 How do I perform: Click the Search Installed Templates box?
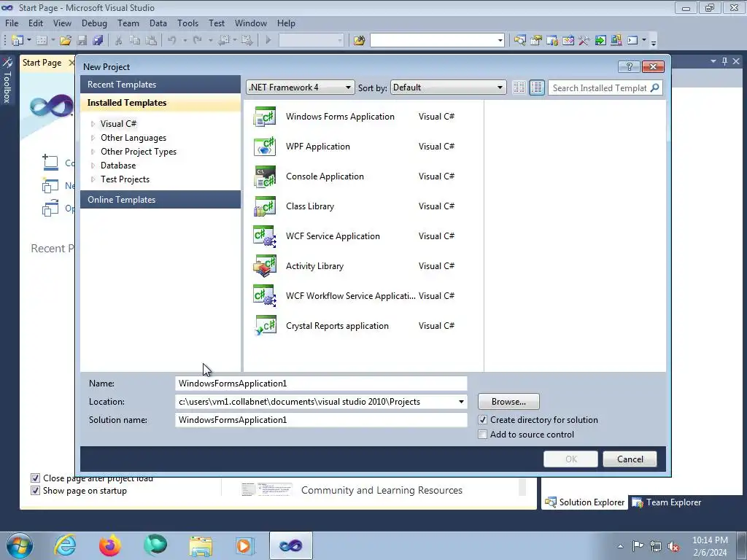click(x=599, y=87)
